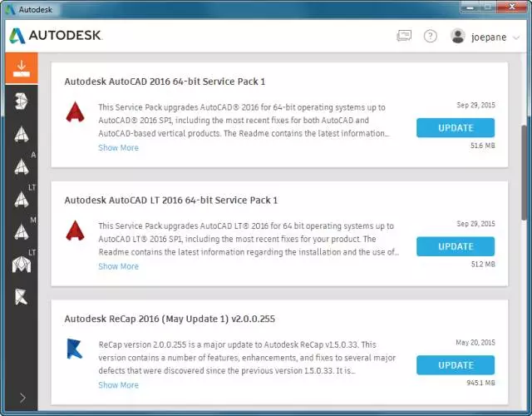Open the messages chat icon in header
Image resolution: width=532 pixels, height=416 pixels.
pyautogui.click(x=404, y=37)
